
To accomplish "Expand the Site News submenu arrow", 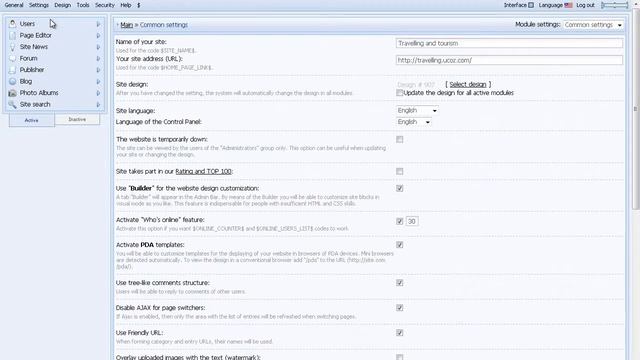I will pyautogui.click(x=98, y=47).
